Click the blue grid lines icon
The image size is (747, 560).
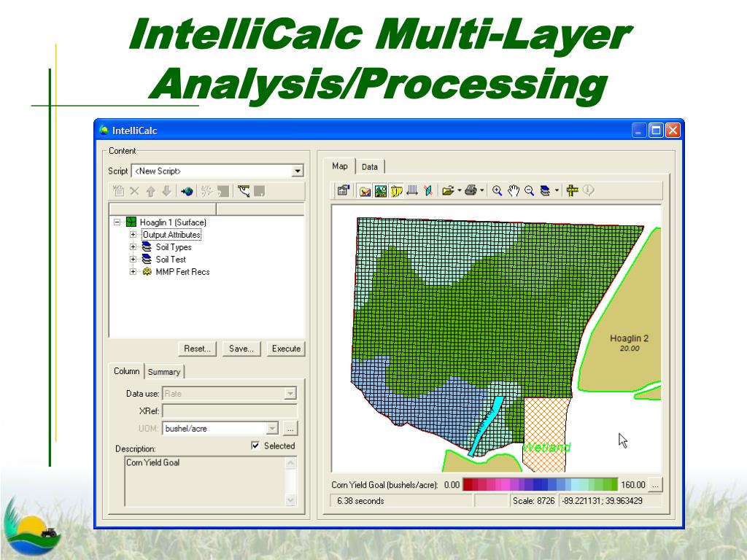pyautogui.click(x=412, y=191)
